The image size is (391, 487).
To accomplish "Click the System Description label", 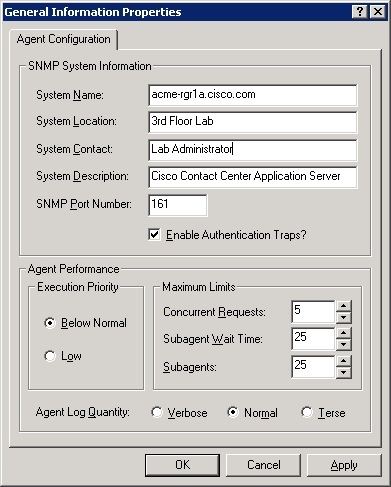I will click(82, 176).
